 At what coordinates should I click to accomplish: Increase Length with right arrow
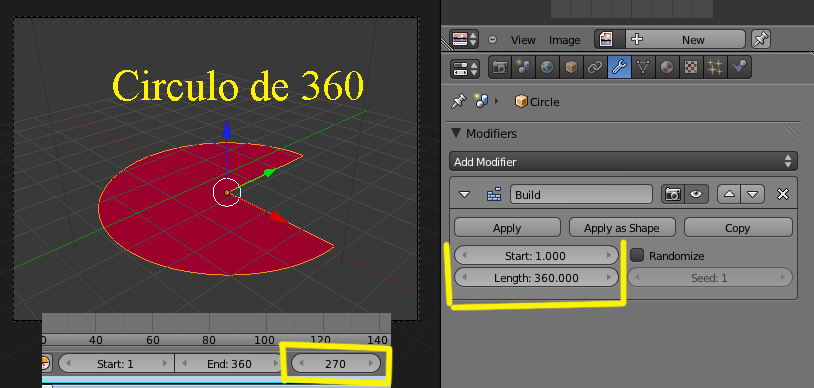pos(608,277)
